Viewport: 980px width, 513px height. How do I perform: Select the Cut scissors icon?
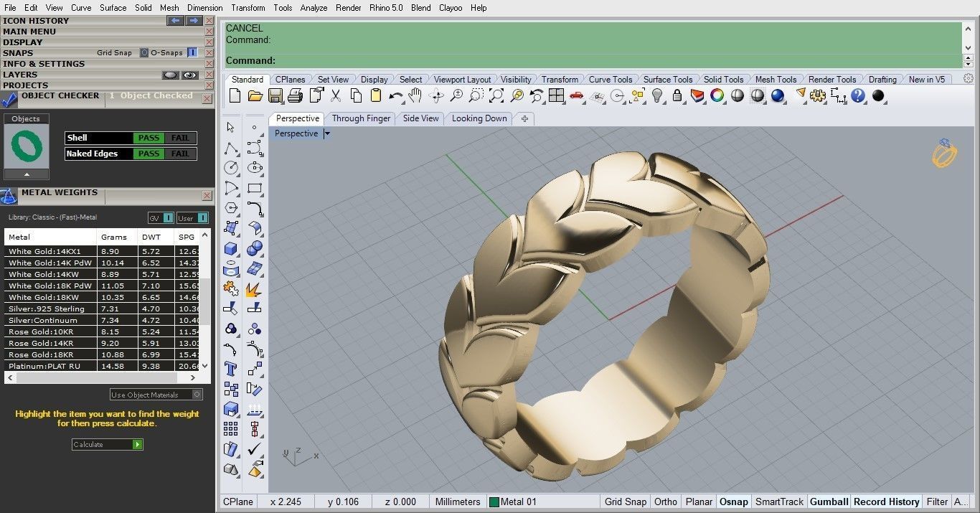[x=336, y=95]
